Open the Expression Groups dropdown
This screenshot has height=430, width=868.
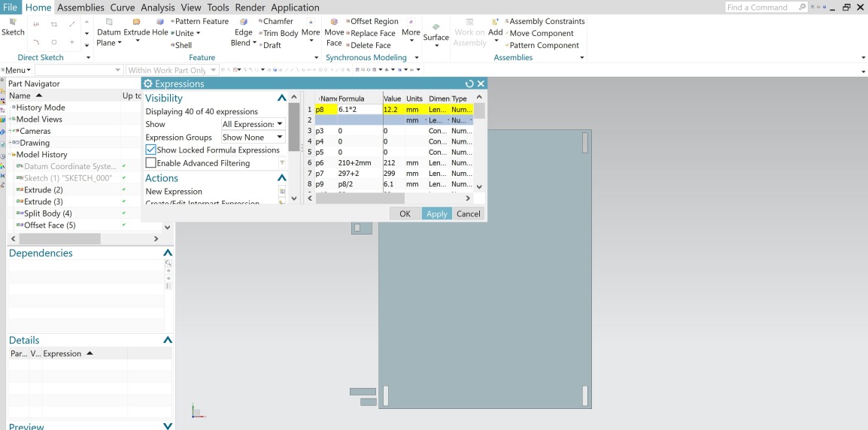point(253,138)
